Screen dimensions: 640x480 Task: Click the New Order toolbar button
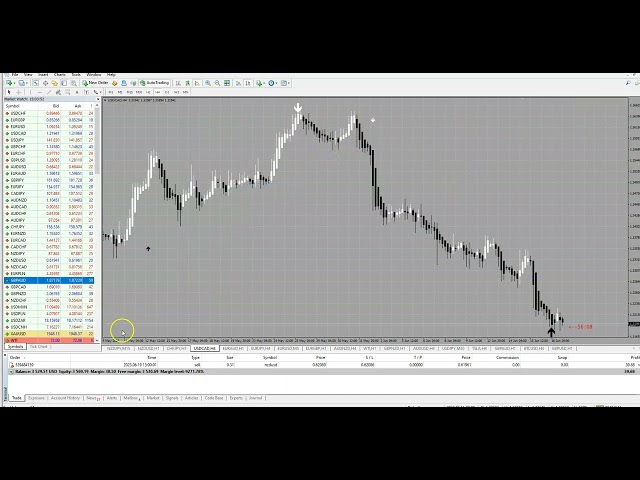click(x=98, y=83)
